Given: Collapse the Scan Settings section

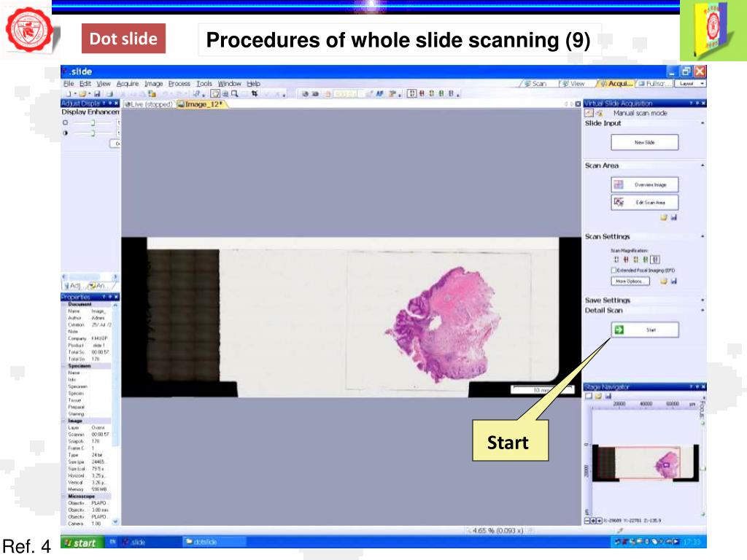Looking at the screenshot, I should pos(703,236).
